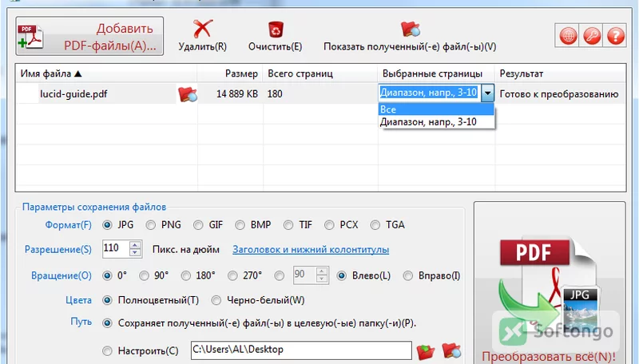The width and height of the screenshot is (639, 364).
Task: Select save to target folder radio option
Action: tap(107, 323)
